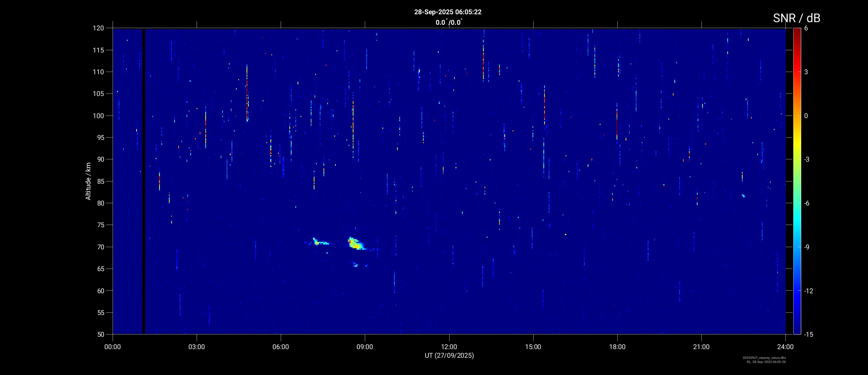Click the 85 altitude tick label
This screenshot has width=868, height=375.
pyautogui.click(x=100, y=181)
